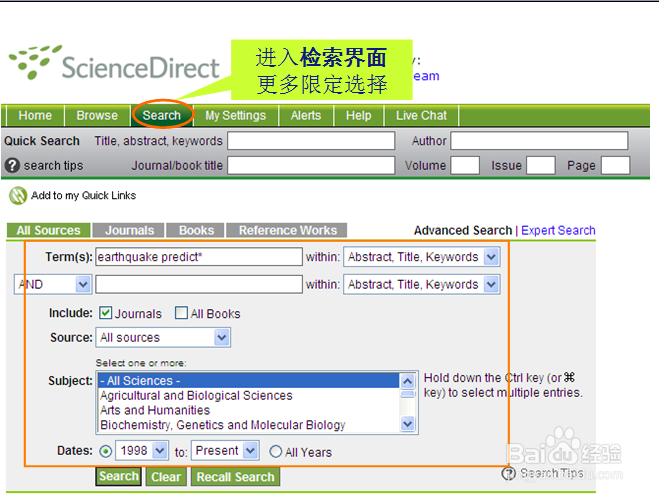Go to the Search menu item
The height and width of the screenshot is (497, 659).
pos(162,116)
